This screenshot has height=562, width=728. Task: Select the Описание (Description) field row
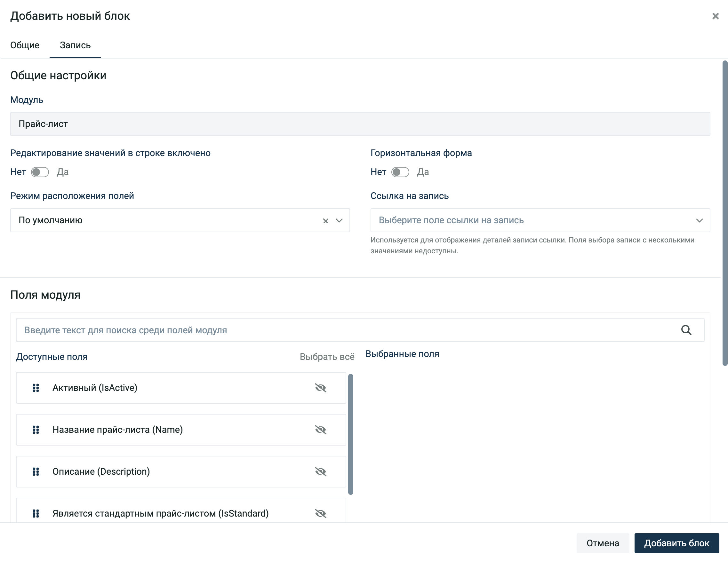[x=181, y=472]
